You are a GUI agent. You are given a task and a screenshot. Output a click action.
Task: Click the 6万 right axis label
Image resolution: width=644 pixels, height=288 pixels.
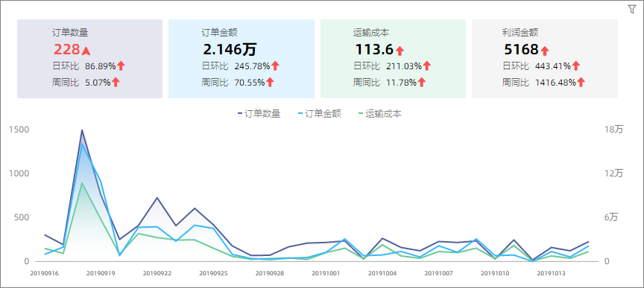pyautogui.click(x=611, y=217)
